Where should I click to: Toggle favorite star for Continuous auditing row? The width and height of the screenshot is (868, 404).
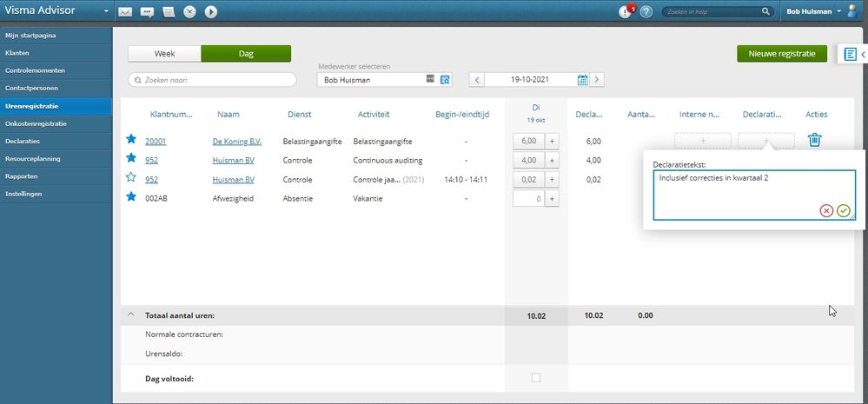point(130,158)
